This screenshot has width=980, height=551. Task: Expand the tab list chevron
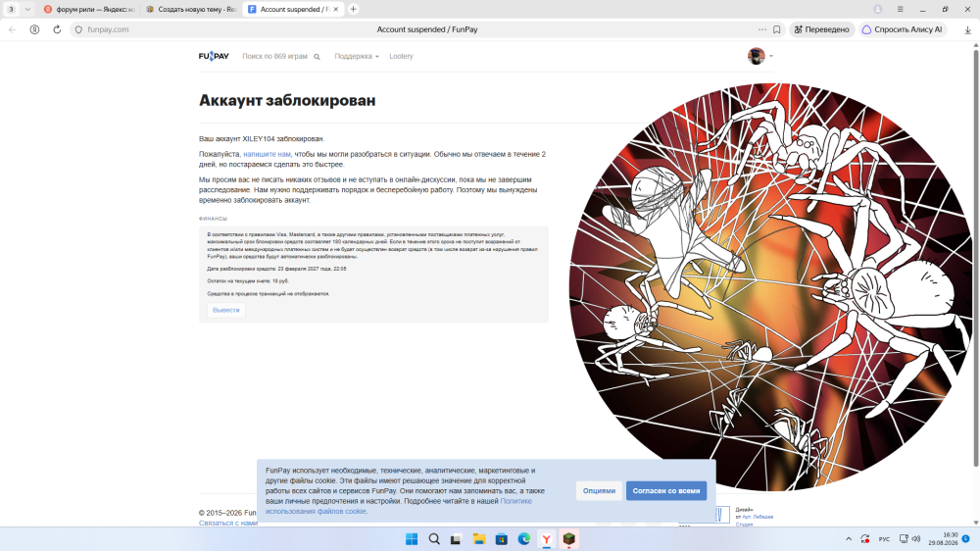pyautogui.click(x=27, y=10)
